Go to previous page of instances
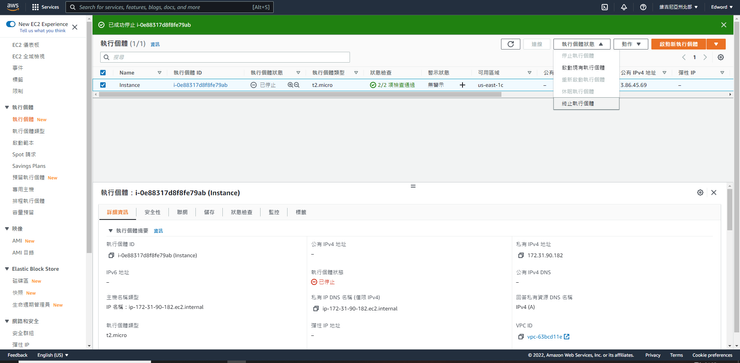Image resolution: width=740 pixels, height=363 pixels. click(x=683, y=57)
